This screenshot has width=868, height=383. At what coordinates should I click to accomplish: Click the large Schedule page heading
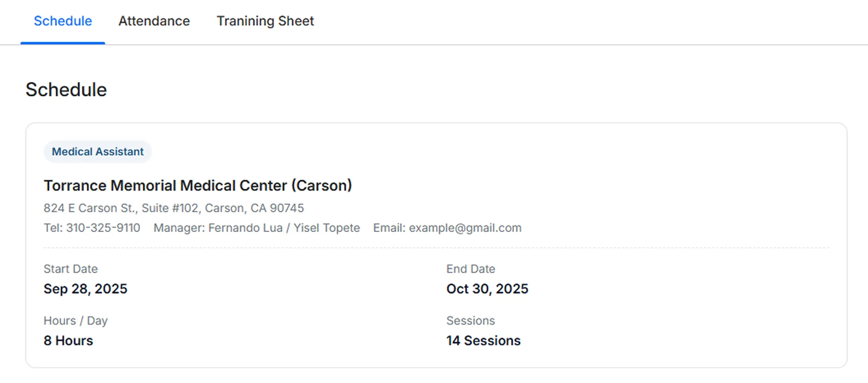point(66,90)
